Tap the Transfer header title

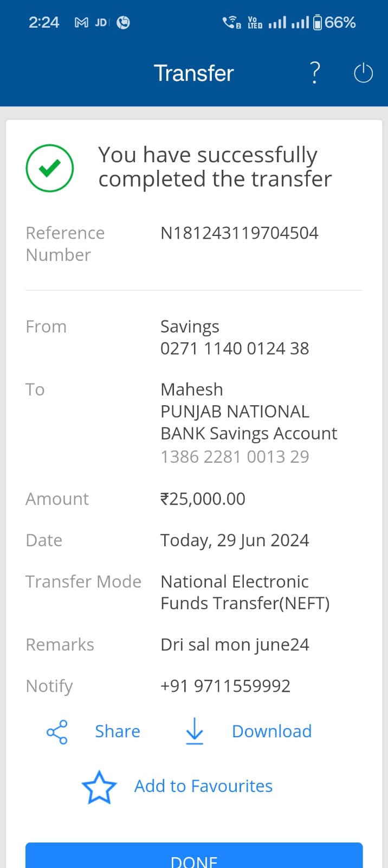(x=194, y=73)
